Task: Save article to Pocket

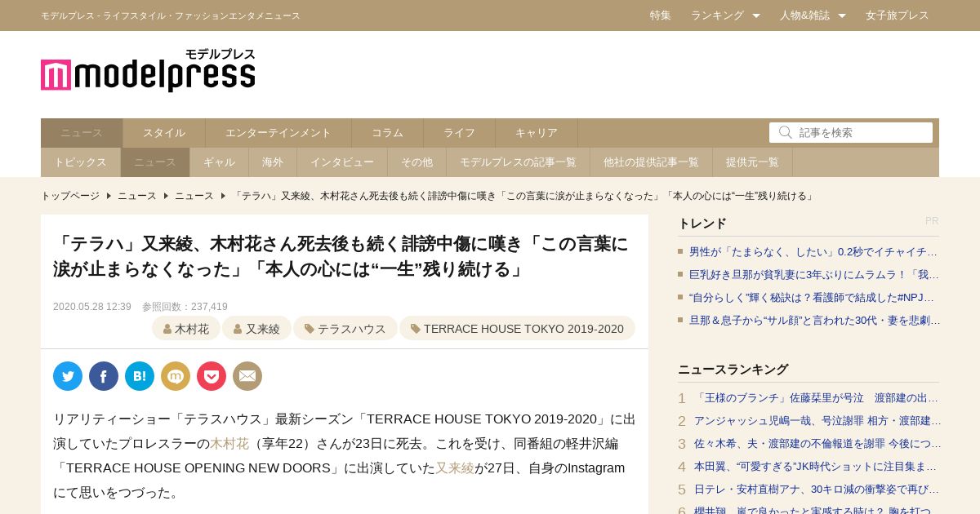Action: coord(212,376)
